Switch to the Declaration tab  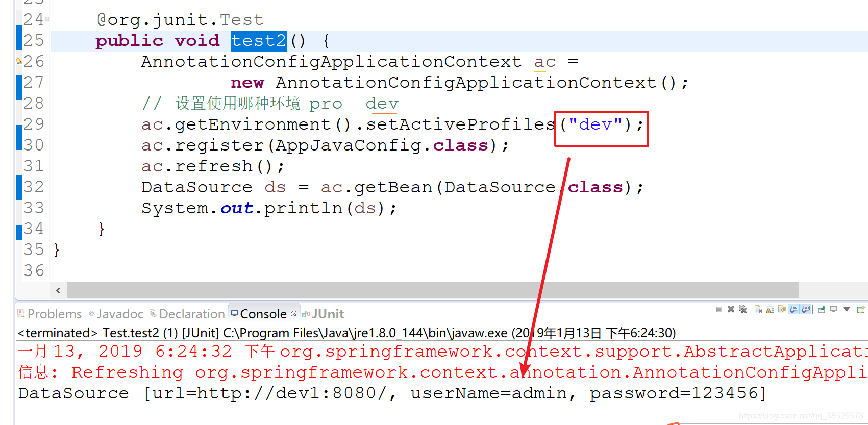tap(187, 314)
